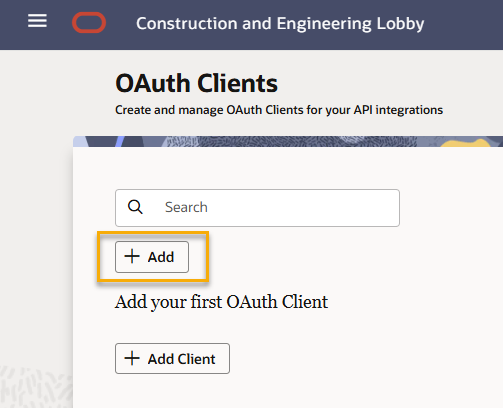Click inside the Search text field
The image size is (503, 408).
[x=257, y=208]
